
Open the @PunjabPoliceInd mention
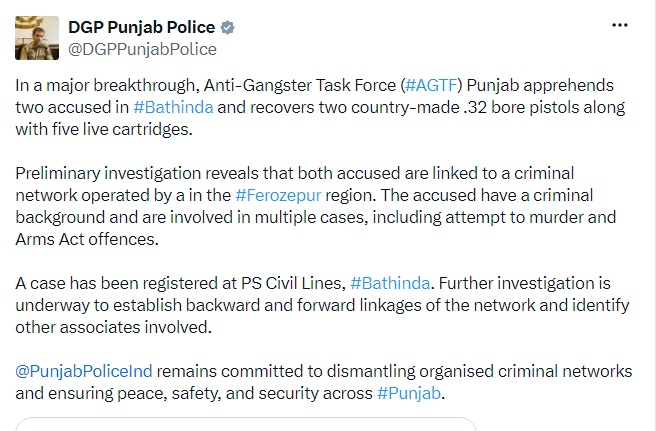[x=84, y=371]
